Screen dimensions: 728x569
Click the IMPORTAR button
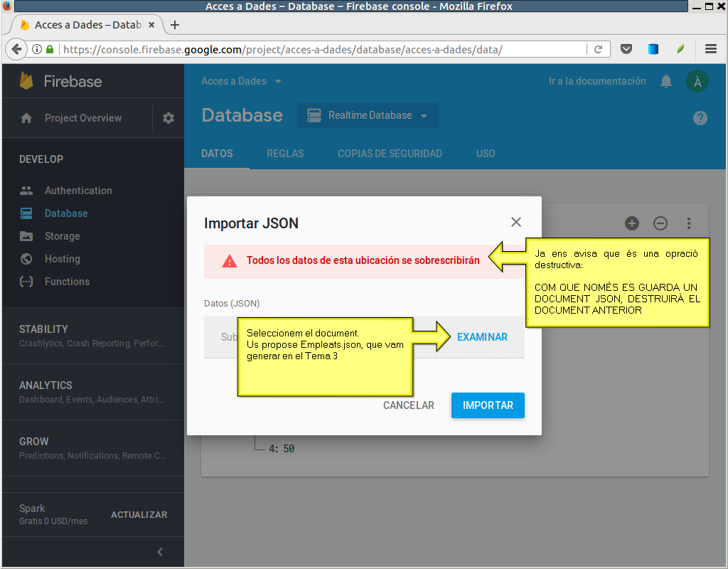[488, 405]
